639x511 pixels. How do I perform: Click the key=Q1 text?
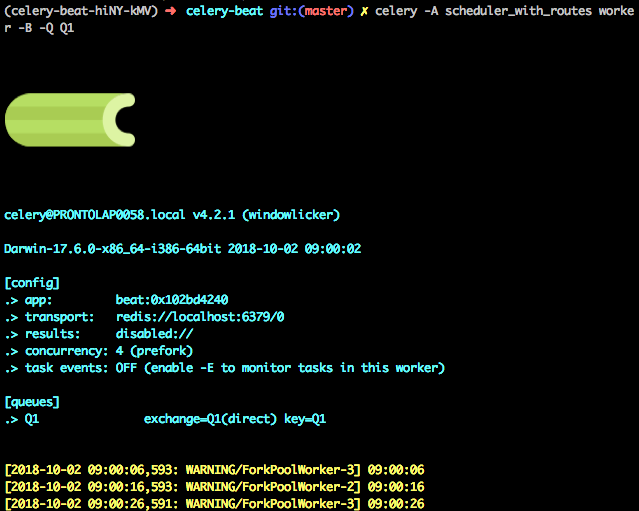(305, 419)
